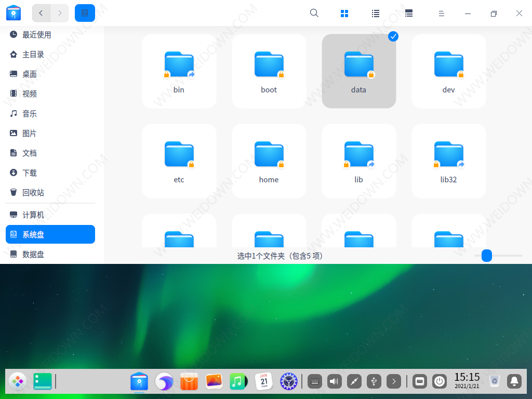Open control center settings in dock

[289, 381]
